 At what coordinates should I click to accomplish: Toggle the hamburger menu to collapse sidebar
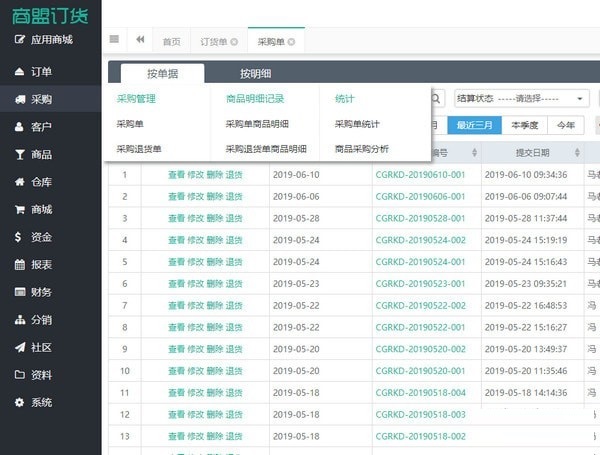pyautogui.click(x=114, y=40)
